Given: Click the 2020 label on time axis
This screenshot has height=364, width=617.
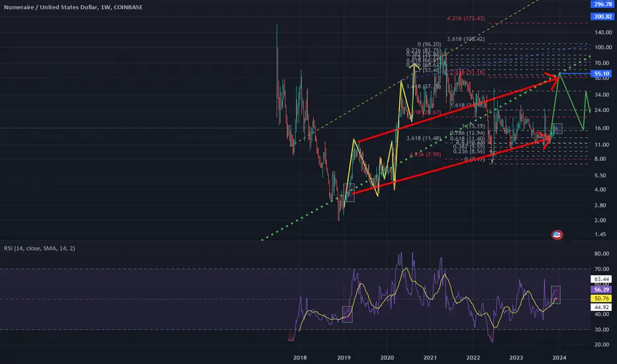Looking at the screenshot, I should 387,357.
